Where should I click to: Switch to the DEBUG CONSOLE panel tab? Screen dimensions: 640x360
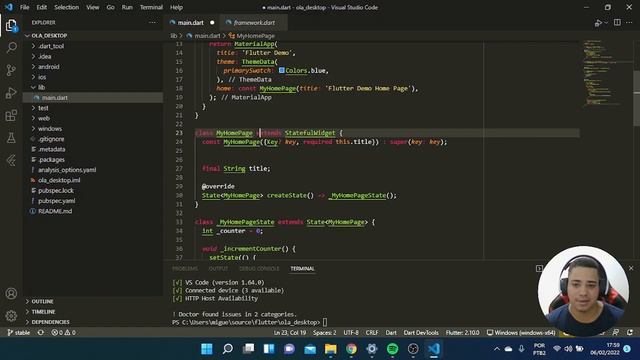tap(259, 269)
